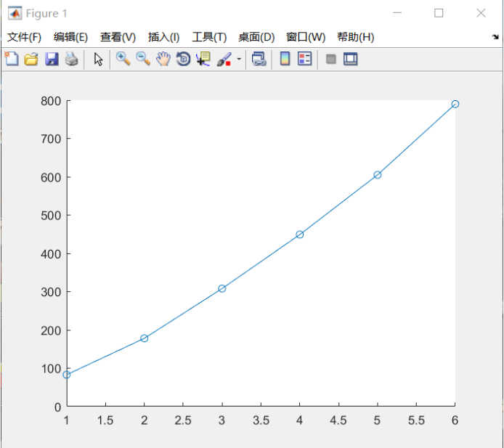Click the x-axis tick label 5.5
The image size is (504, 448).
(x=416, y=420)
